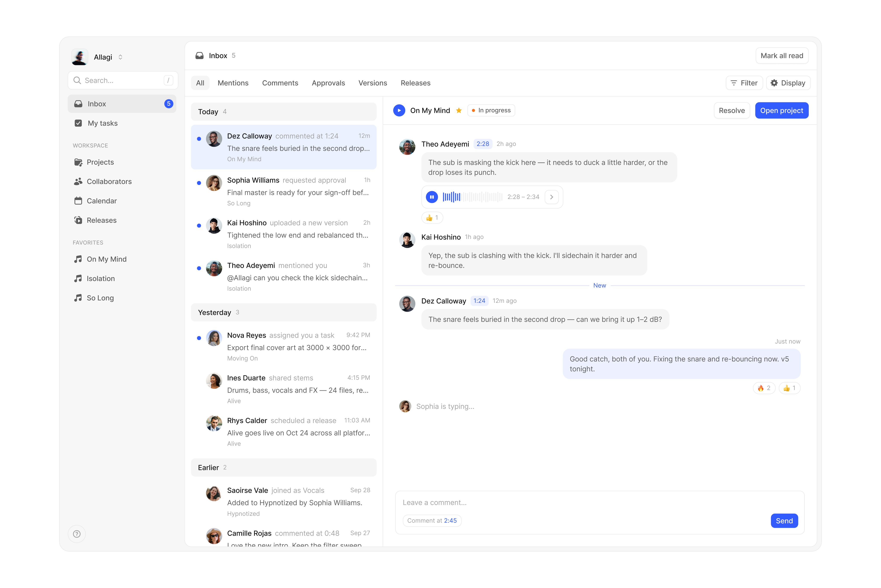The height and width of the screenshot is (588, 881).
Task: Open the audio clip arrow button
Action: click(551, 197)
